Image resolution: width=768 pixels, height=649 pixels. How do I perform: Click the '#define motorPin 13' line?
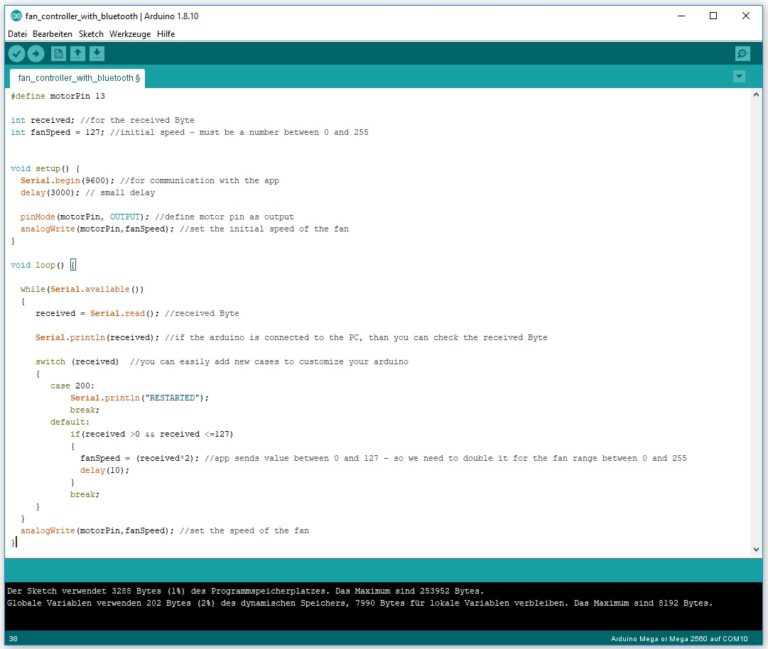[58, 96]
